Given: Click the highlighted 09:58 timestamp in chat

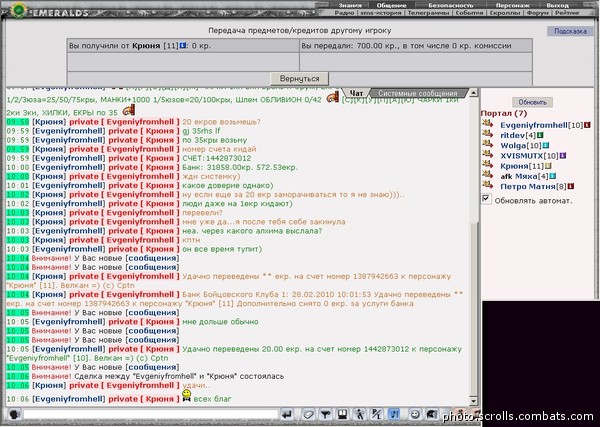Looking at the screenshot, I should pos(18,122).
